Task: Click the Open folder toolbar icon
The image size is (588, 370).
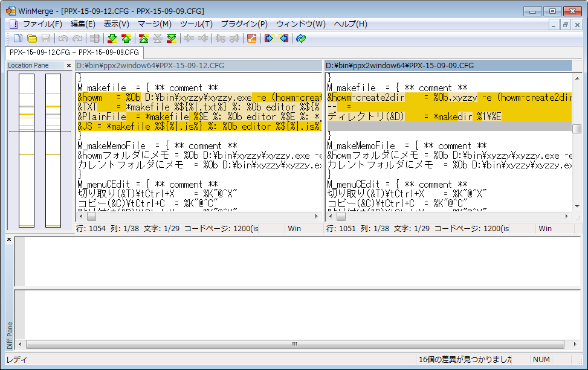Action: 32,38
